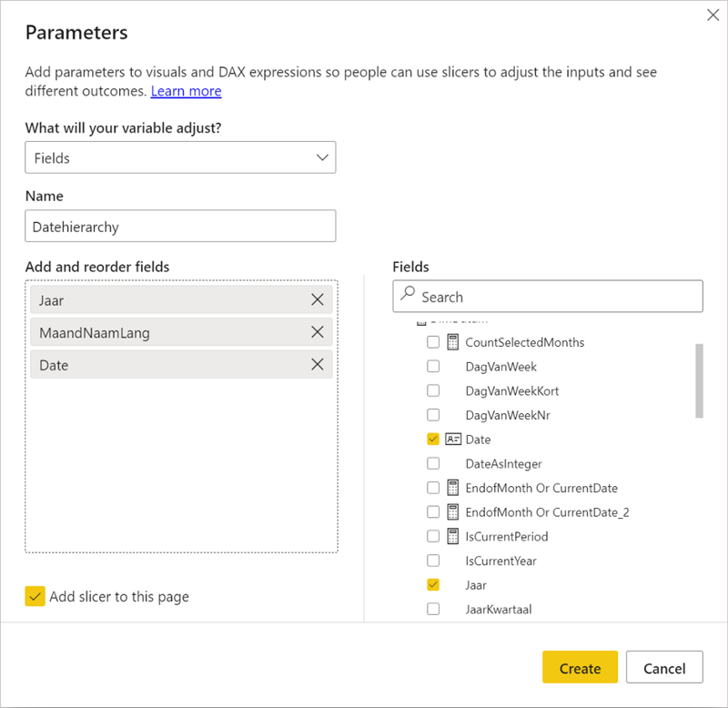Screen dimensions: 728x708
Task: Uncheck the Date field checkbox
Action: 433,439
